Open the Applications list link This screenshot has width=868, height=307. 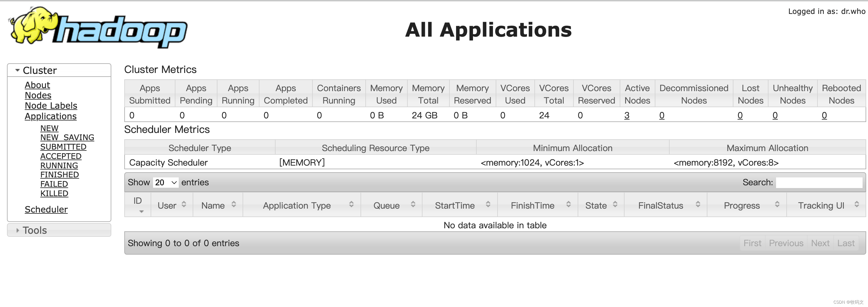point(51,116)
